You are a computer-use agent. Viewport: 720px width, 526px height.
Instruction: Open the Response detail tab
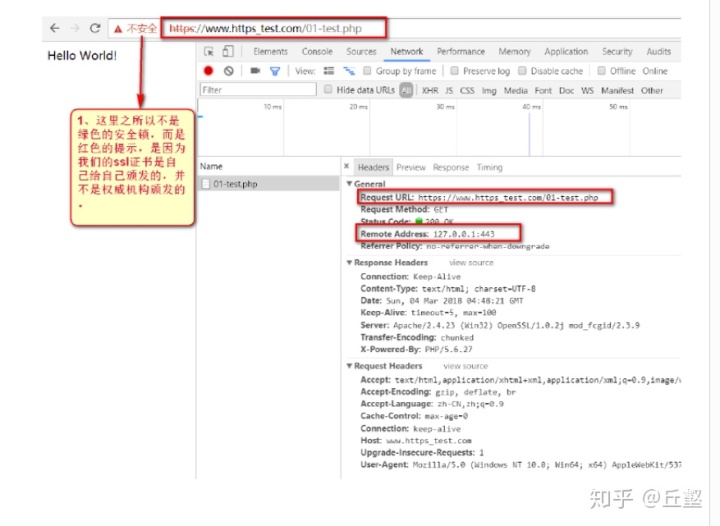pyautogui.click(x=450, y=168)
